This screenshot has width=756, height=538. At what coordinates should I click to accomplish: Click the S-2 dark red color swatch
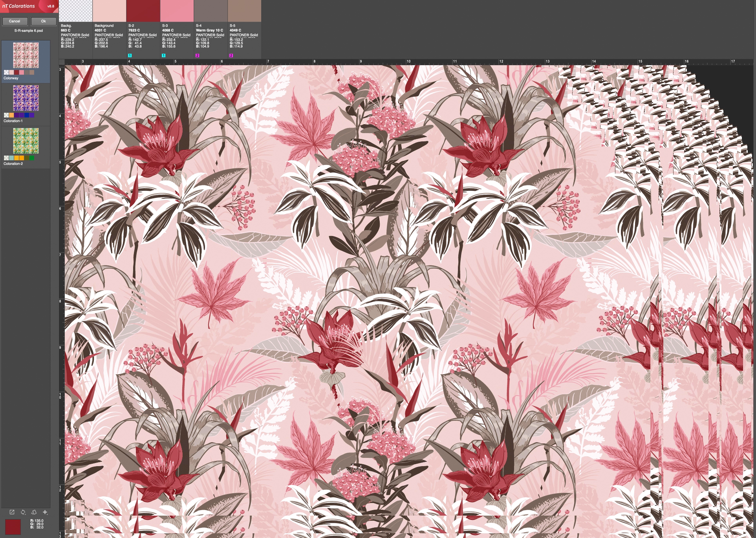pos(143,11)
